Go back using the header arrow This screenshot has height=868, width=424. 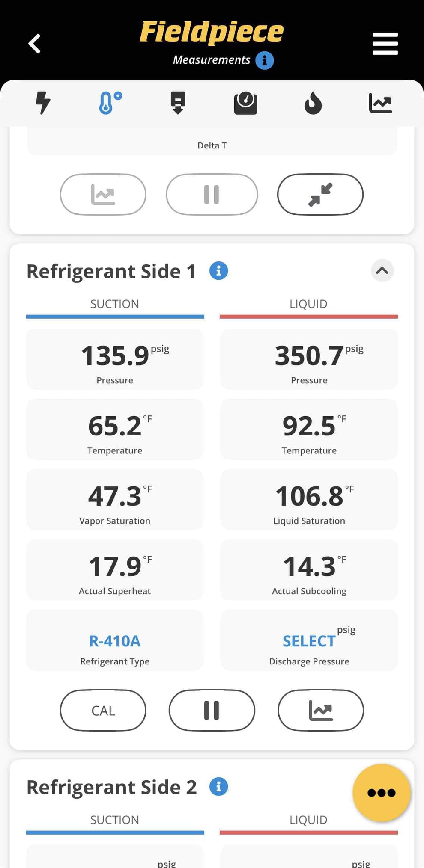[34, 44]
